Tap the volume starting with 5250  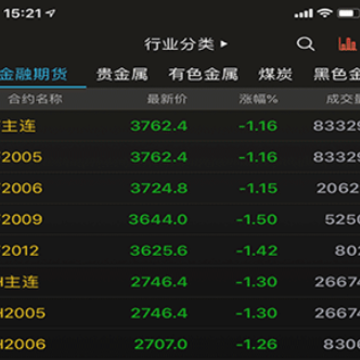[x=342, y=220]
